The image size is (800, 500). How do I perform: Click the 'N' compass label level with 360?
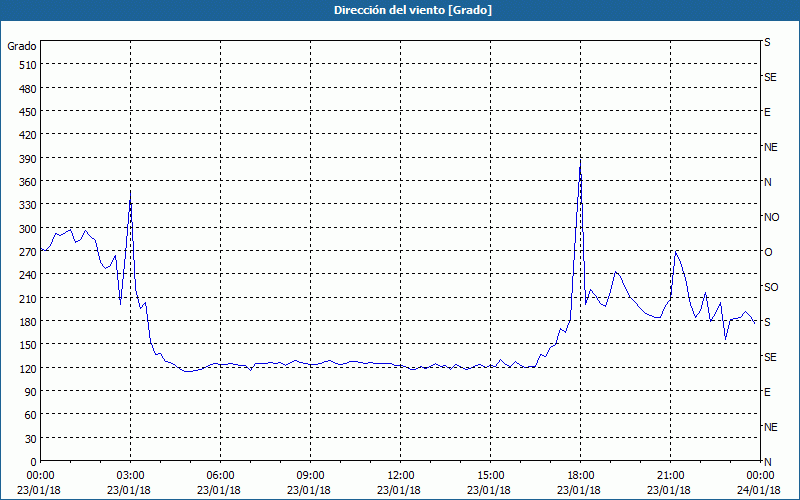click(767, 182)
